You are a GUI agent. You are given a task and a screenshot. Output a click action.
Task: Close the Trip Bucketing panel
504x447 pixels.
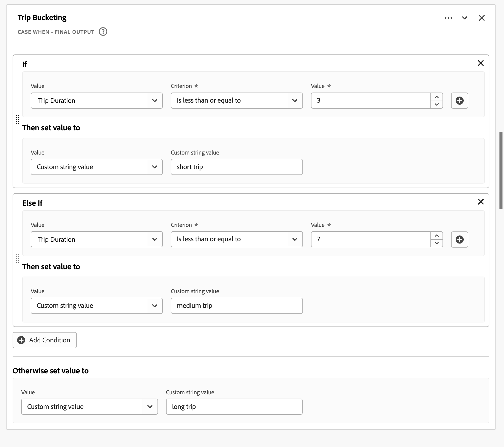[x=482, y=18]
